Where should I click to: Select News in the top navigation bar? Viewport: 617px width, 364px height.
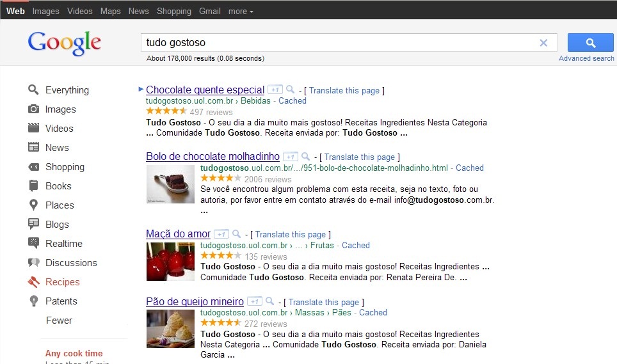tap(138, 11)
